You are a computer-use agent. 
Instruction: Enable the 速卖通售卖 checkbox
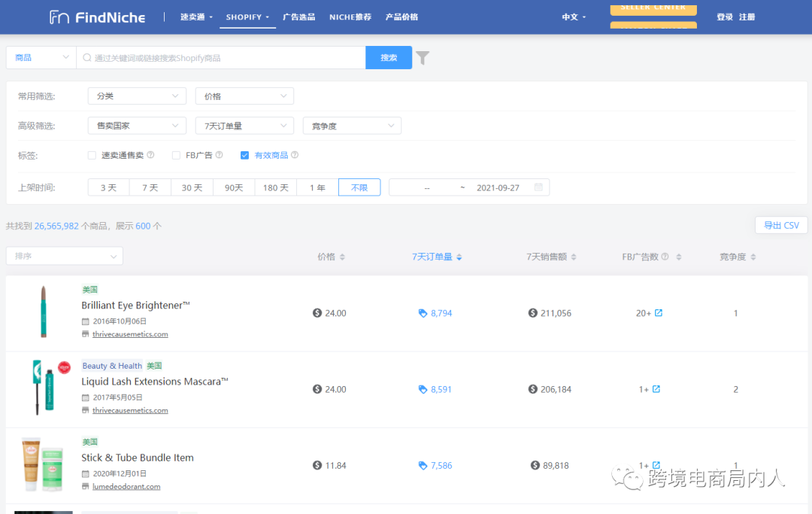click(x=92, y=156)
